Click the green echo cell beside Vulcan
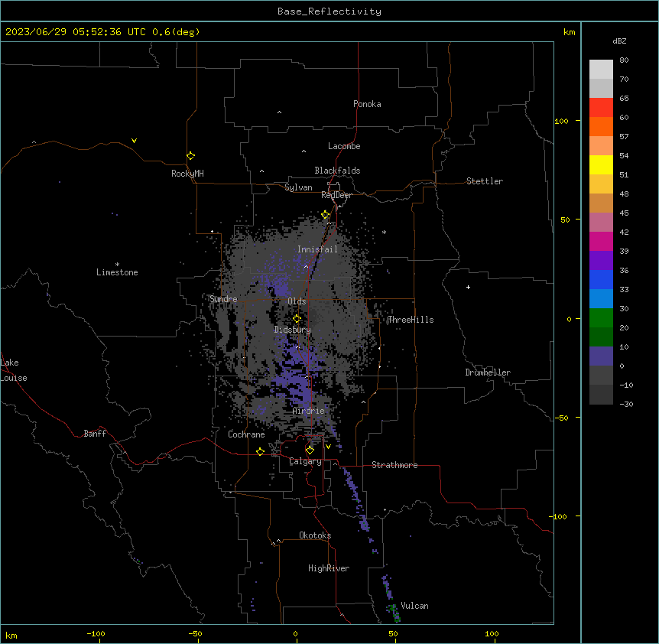This screenshot has width=659, height=644. [394, 613]
